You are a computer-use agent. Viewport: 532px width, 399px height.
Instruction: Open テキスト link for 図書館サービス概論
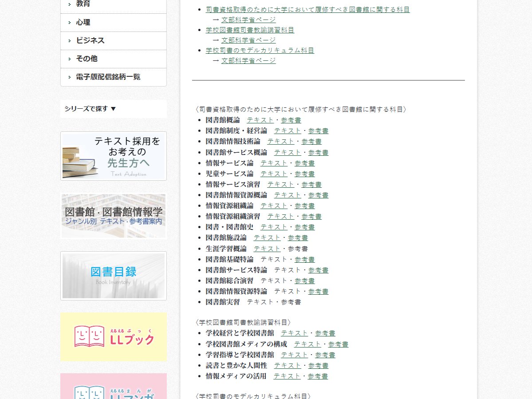[x=288, y=152]
